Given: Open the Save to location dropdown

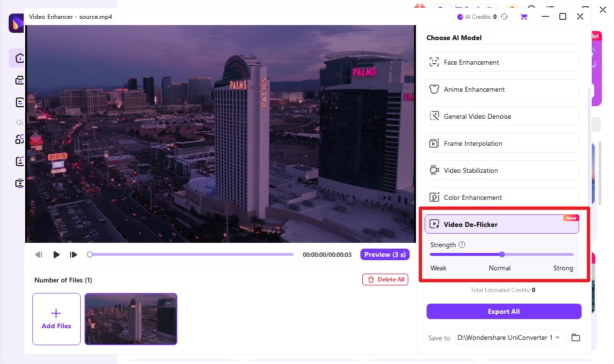Looking at the screenshot, I should (x=510, y=337).
